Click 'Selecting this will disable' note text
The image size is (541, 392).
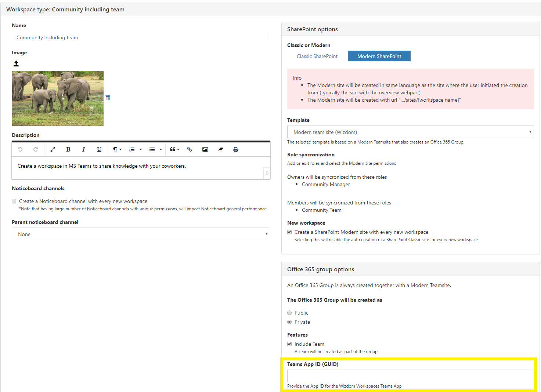[386, 240]
